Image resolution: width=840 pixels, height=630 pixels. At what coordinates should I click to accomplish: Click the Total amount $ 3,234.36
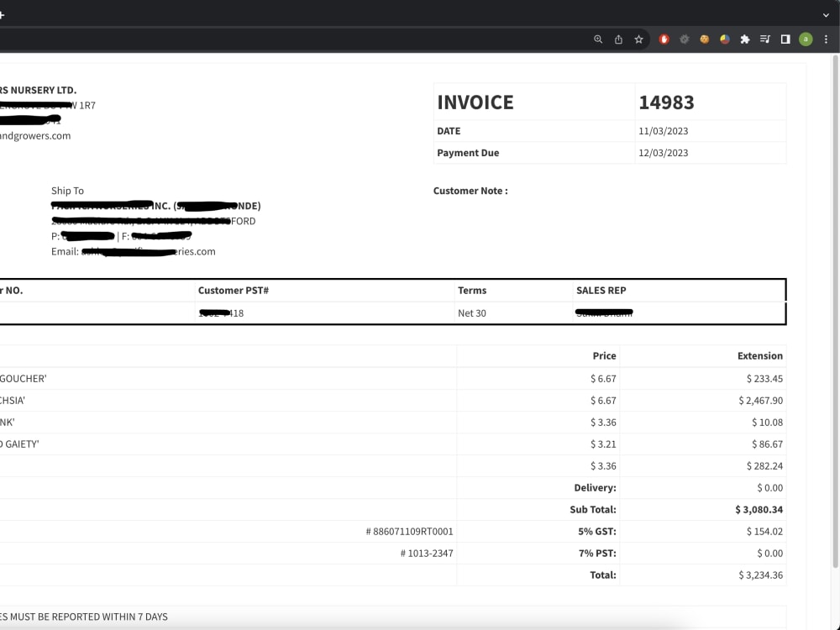click(761, 575)
